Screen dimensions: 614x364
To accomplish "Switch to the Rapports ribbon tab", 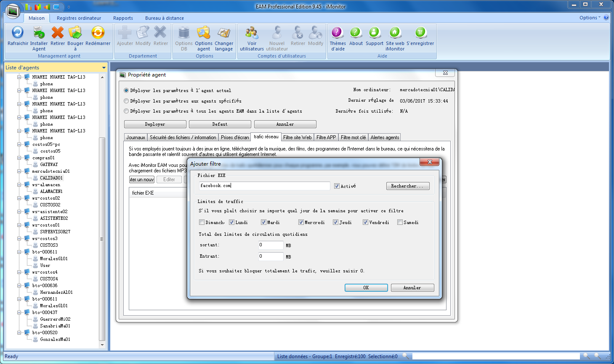I will pyautogui.click(x=123, y=18).
